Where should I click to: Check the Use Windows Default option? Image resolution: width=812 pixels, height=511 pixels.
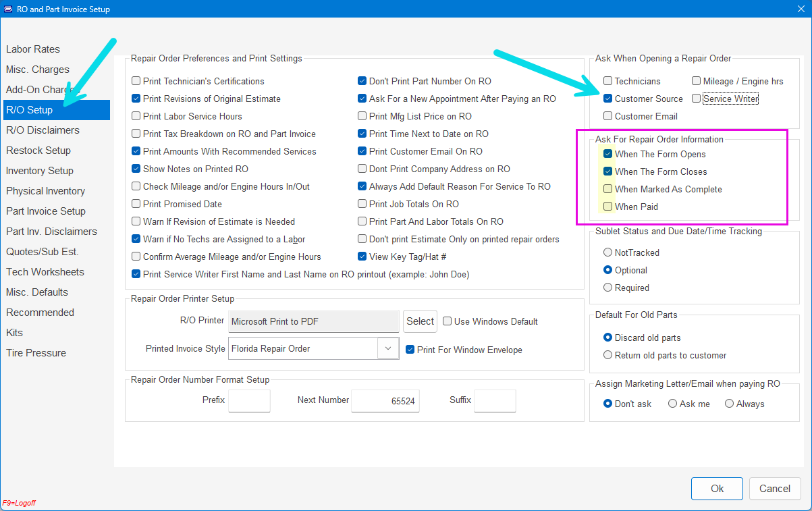[x=447, y=321]
